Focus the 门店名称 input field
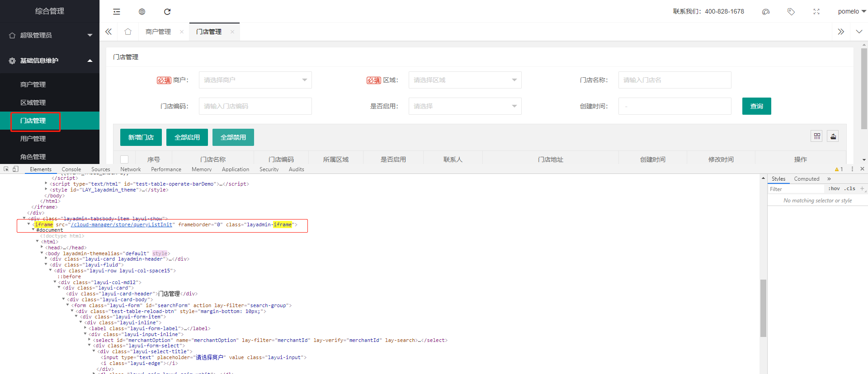Viewport: 868px width, 374px height. [675, 80]
